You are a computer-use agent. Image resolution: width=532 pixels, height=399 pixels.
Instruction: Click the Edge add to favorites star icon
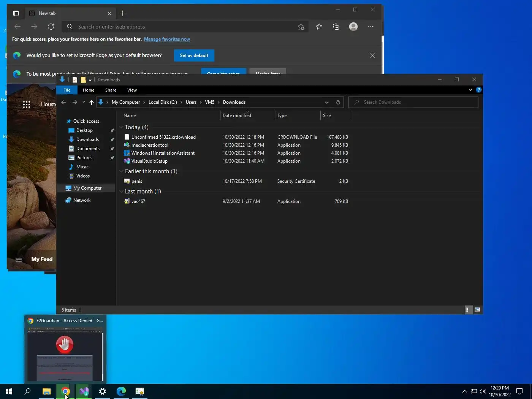tap(301, 27)
